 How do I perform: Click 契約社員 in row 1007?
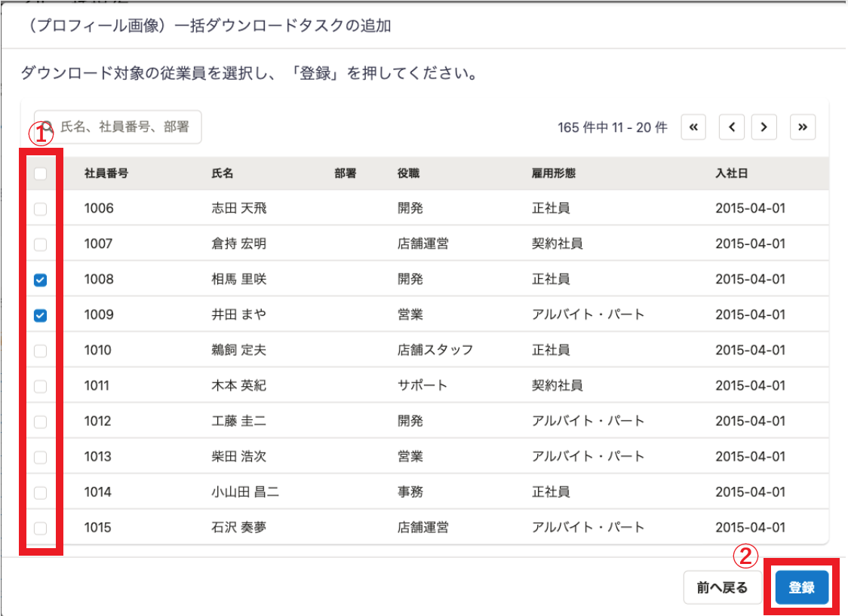pyautogui.click(x=558, y=244)
